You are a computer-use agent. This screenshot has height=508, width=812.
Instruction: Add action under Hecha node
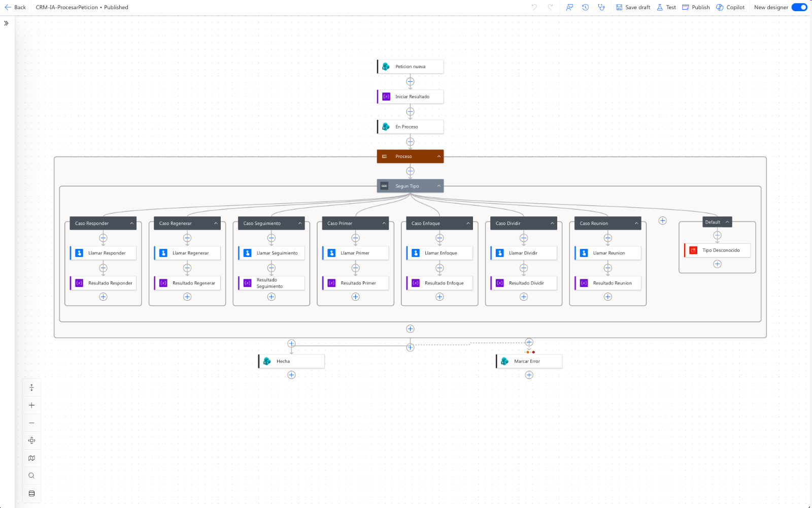coord(291,375)
